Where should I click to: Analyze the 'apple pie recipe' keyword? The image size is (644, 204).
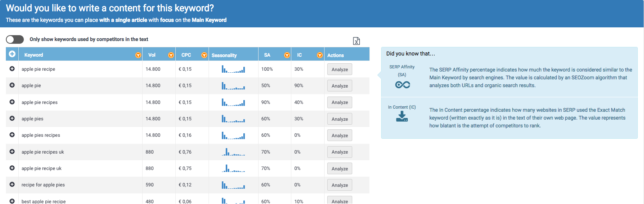pyautogui.click(x=340, y=70)
